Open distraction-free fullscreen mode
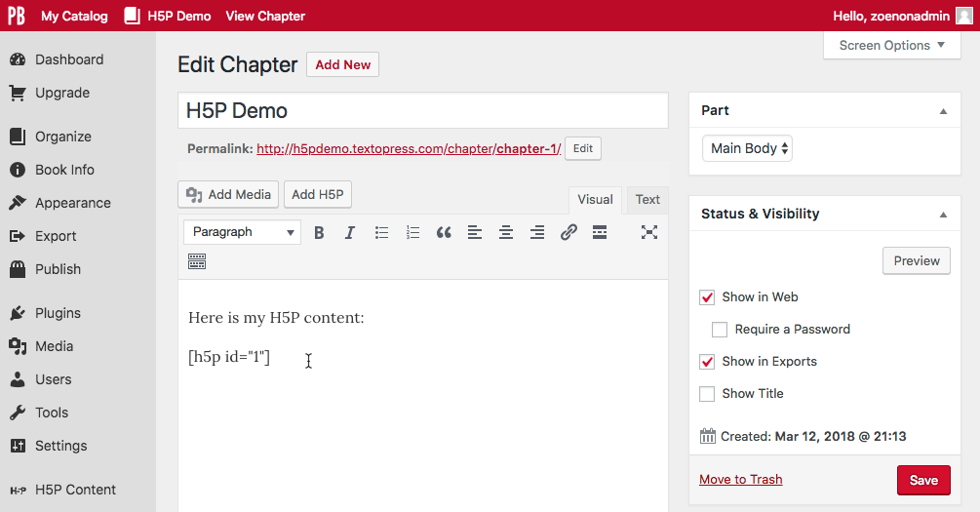 pos(649,232)
